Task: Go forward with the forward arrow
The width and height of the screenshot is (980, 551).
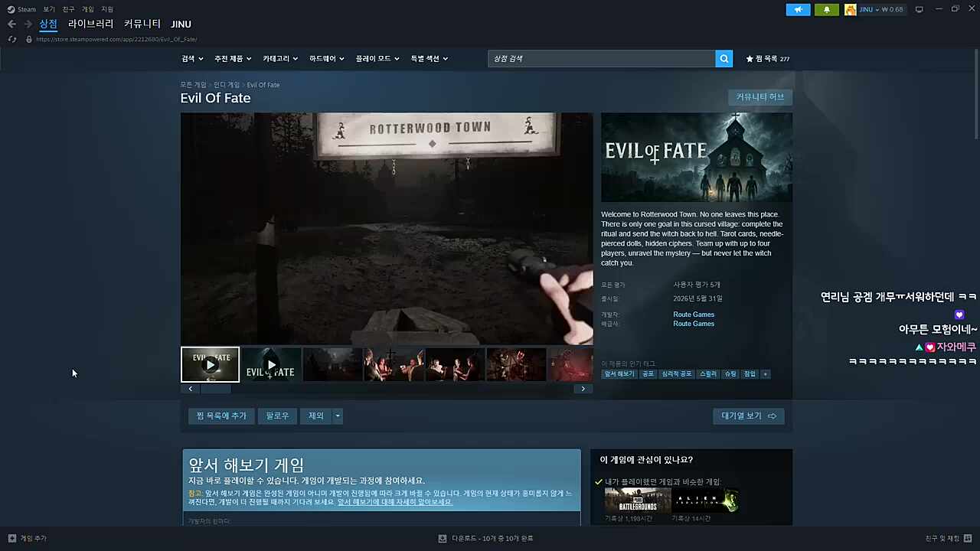Action: coord(28,24)
